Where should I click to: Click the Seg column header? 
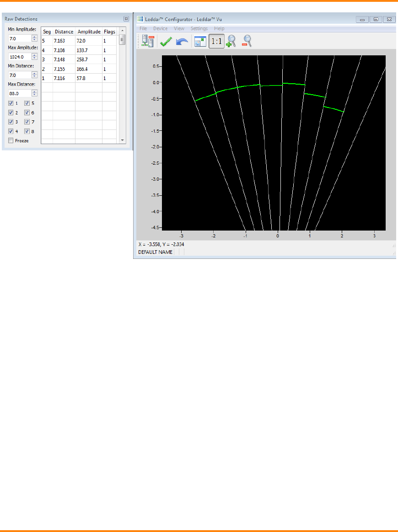[47, 32]
